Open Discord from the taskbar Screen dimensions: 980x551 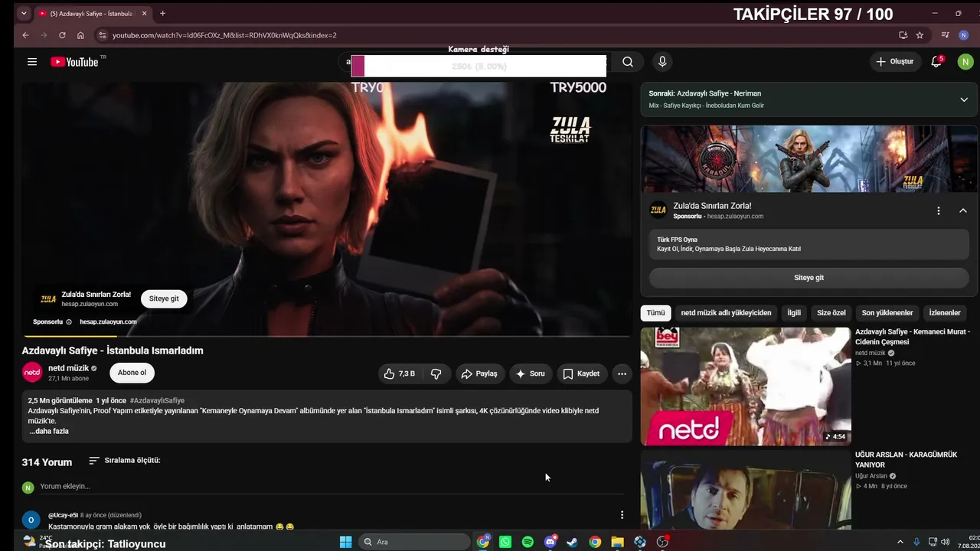point(550,542)
